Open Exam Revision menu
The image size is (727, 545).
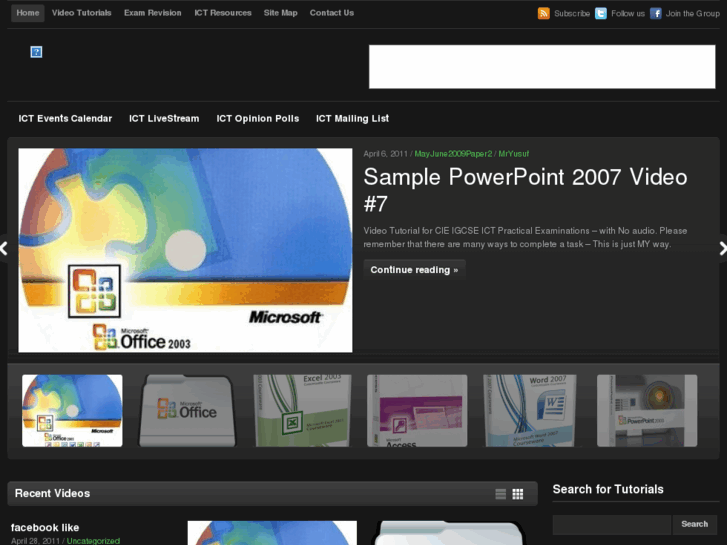(153, 13)
